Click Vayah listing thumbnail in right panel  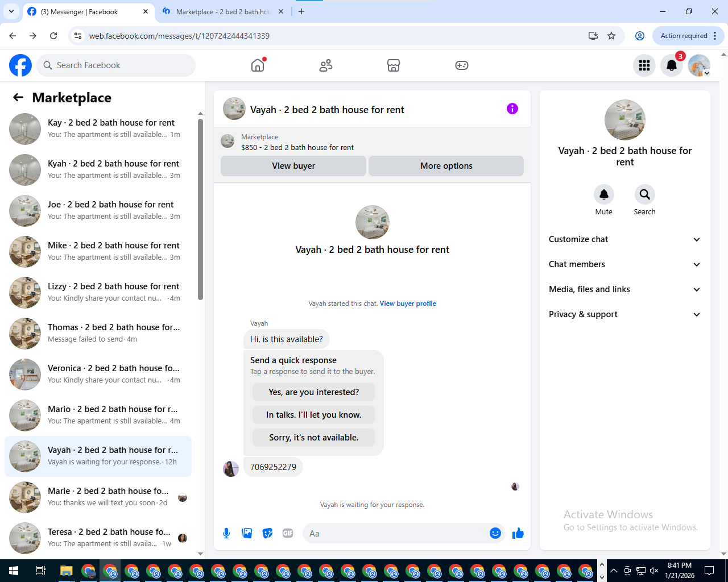pos(625,120)
